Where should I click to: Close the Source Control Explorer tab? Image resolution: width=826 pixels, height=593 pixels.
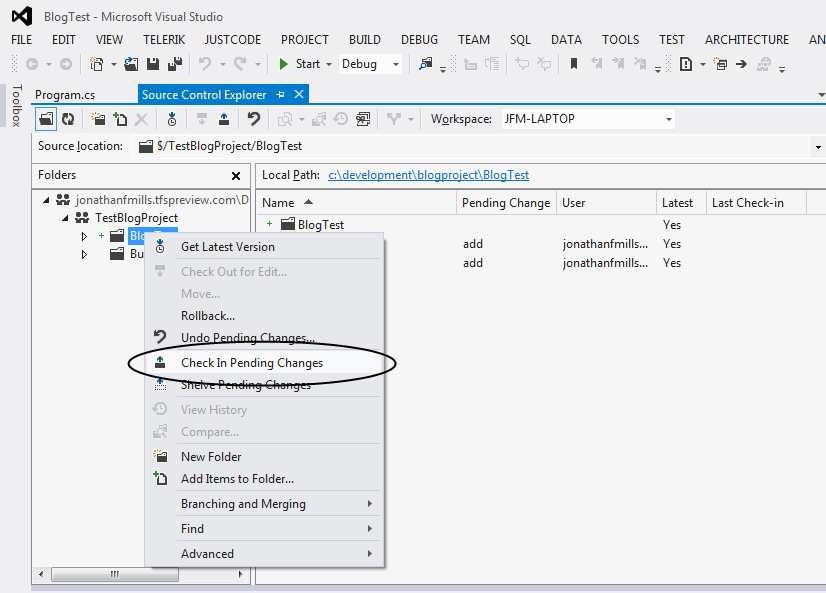299,94
